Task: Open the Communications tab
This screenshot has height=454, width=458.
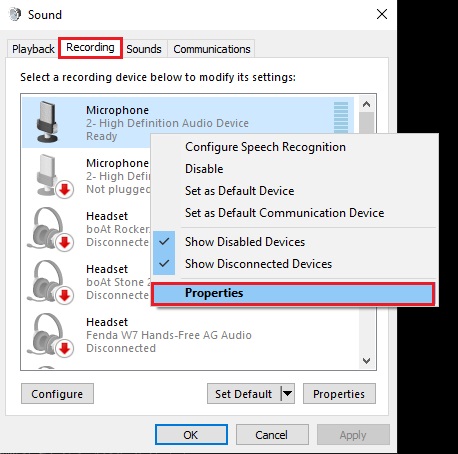Action: [212, 49]
